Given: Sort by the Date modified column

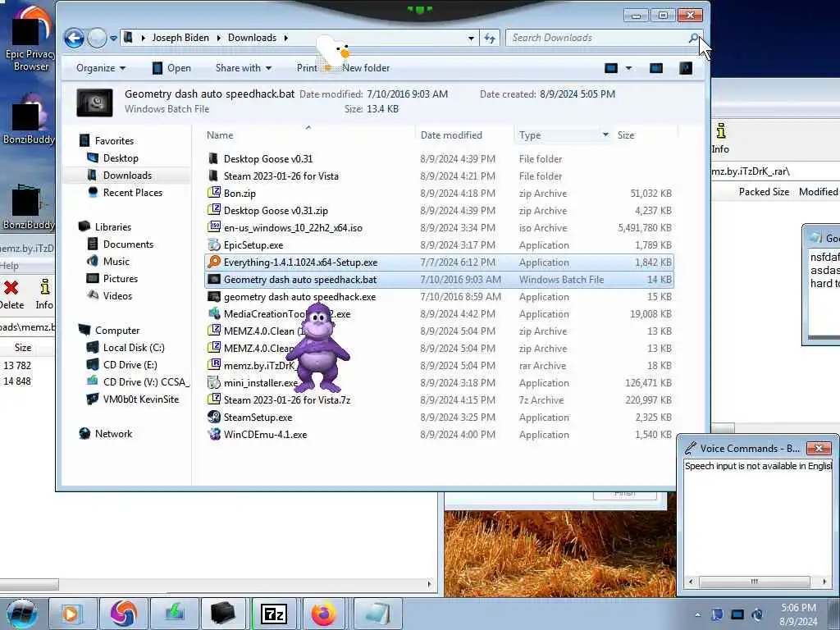Looking at the screenshot, I should tap(451, 135).
